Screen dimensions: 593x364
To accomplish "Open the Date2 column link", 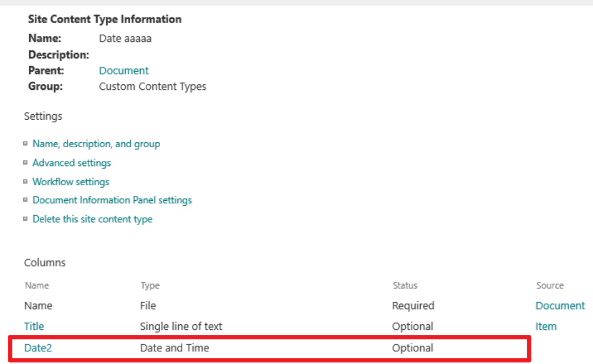I will click(x=38, y=348).
